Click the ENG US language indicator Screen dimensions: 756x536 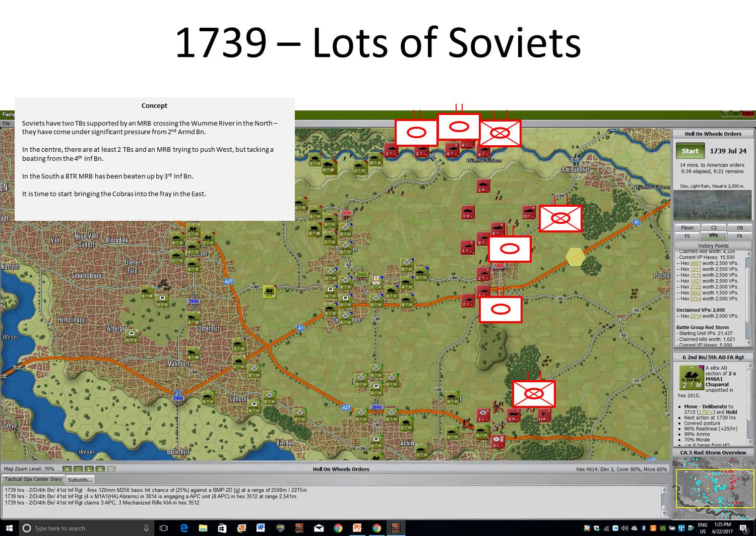click(x=703, y=528)
